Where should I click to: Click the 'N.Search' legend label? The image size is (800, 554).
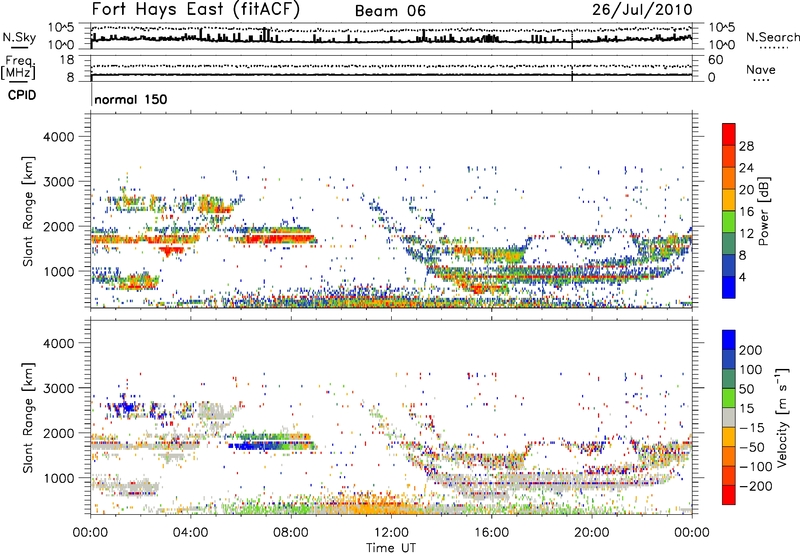[772, 37]
